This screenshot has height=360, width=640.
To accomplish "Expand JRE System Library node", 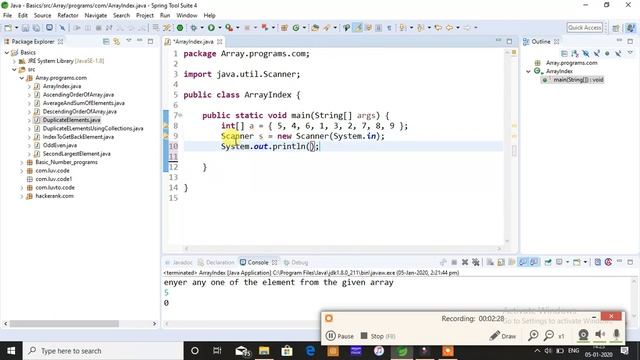I will [14, 61].
